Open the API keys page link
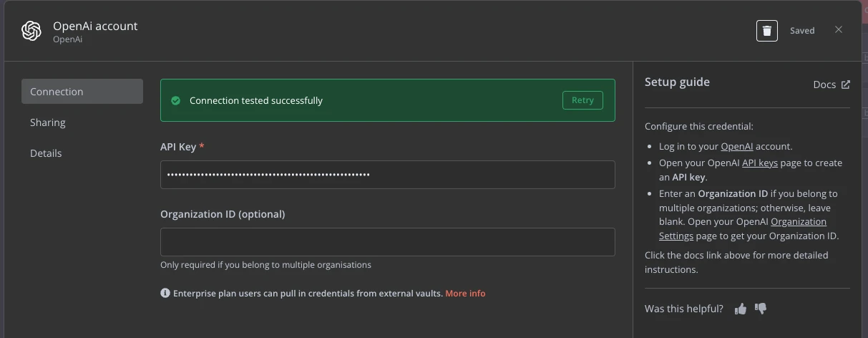The height and width of the screenshot is (338, 868). pos(759,163)
